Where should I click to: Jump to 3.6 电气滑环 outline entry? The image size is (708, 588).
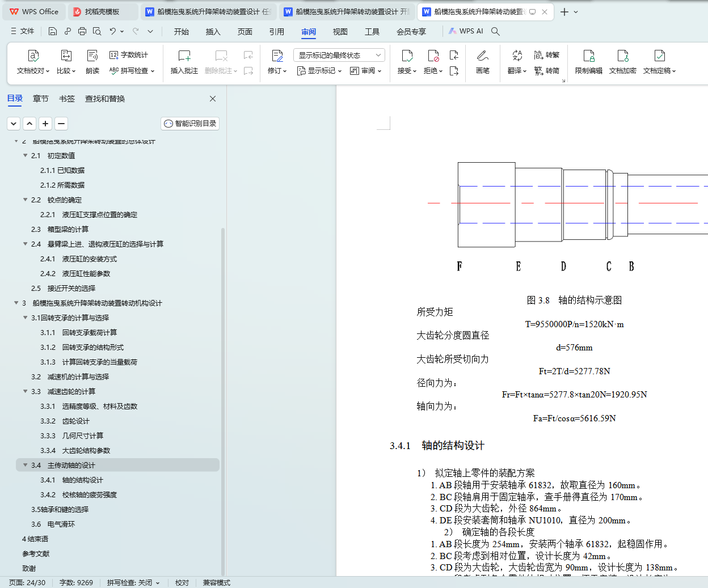[x=53, y=524]
